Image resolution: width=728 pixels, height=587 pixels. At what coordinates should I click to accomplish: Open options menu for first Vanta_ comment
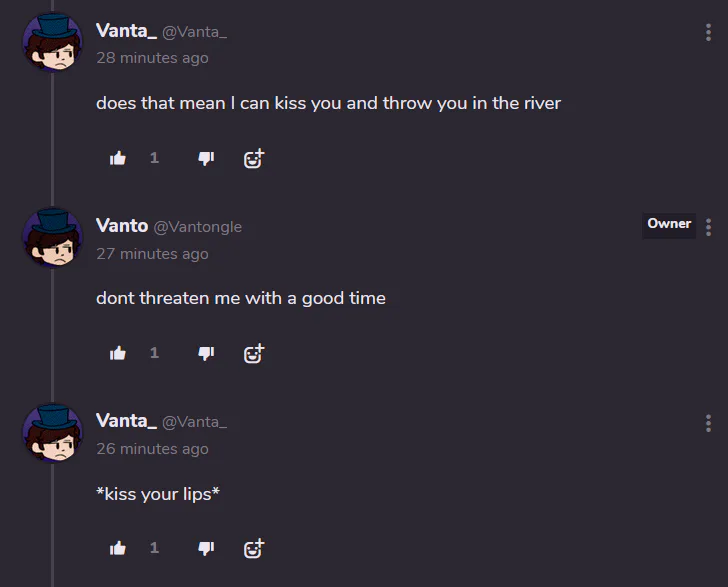pos(708,32)
